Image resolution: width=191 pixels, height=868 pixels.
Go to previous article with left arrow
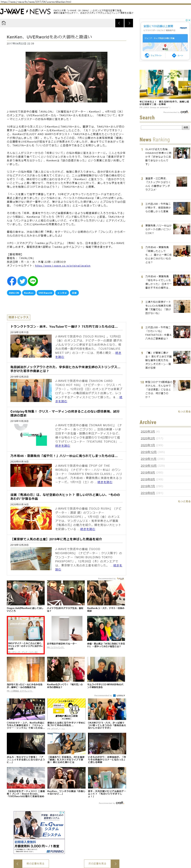[x=119, y=23]
